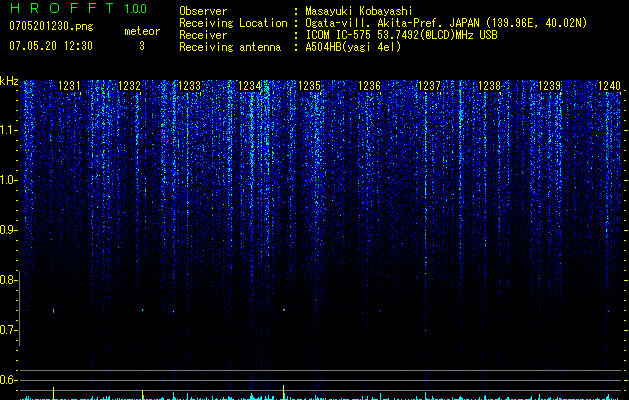
Task: Click the 0.6 kHz axis label
Action: (x=8, y=380)
